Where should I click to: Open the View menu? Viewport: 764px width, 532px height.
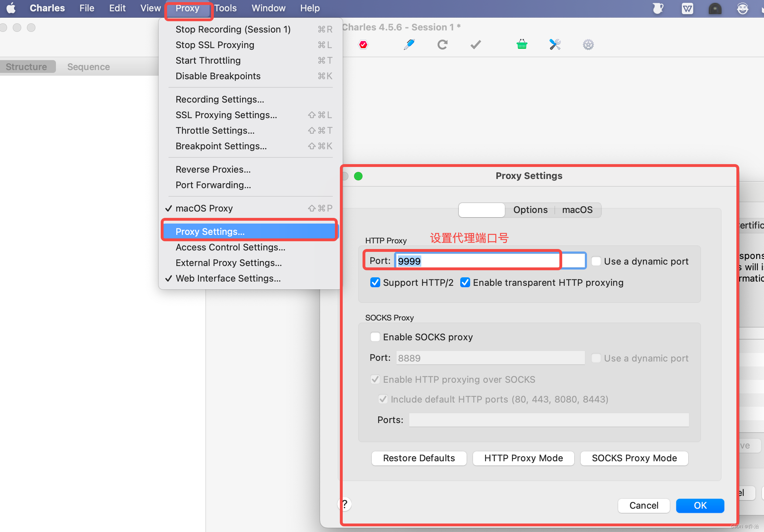(150, 8)
